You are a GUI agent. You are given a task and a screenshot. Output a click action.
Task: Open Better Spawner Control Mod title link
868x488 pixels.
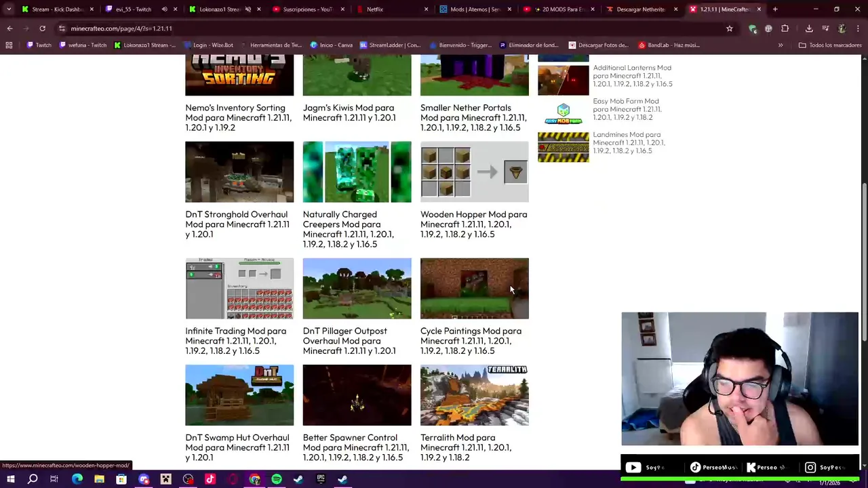click(356, 447)
